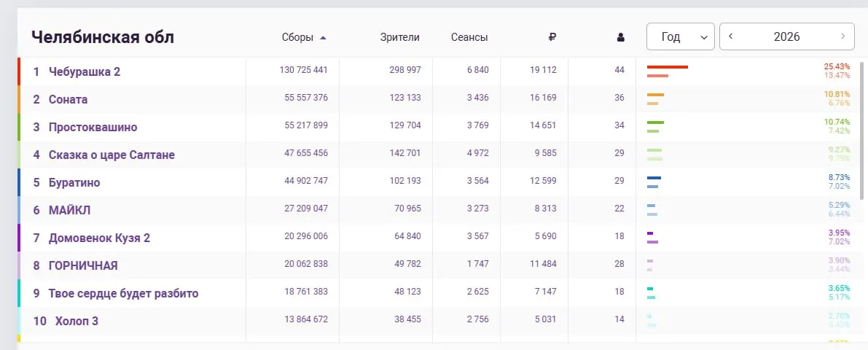Select box office value 13 864 672
Image resolution: width=868 pixels, height=350 pixels.
(306, 319)
